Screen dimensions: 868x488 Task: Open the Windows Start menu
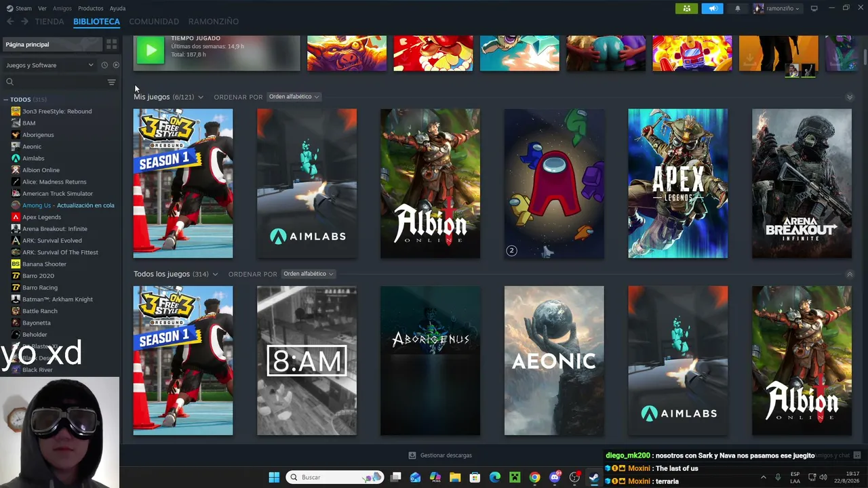[x=274, y=477]
